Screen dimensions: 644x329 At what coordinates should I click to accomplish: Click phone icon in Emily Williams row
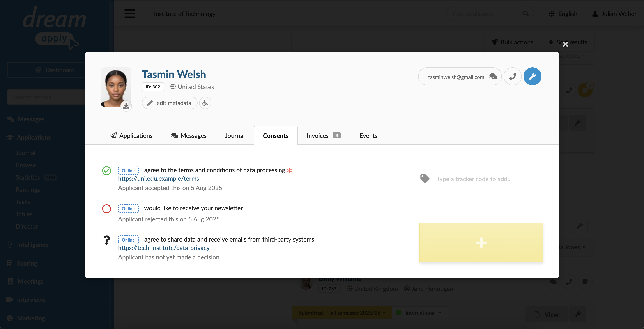pyautogui.click(x=569, y=282)
